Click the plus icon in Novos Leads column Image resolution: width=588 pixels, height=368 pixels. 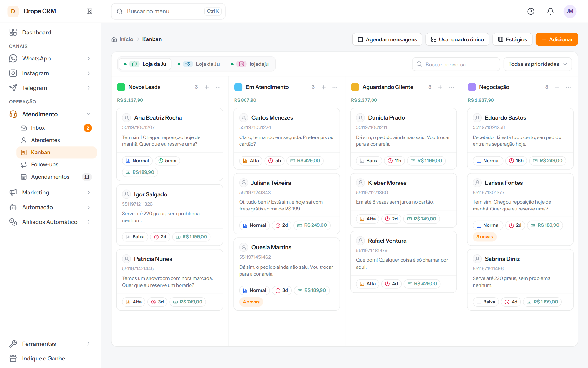(207, 87)
